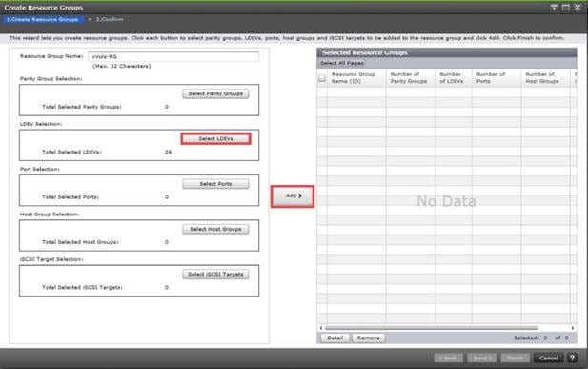Cancel the wizard
Viewport: 588px width, 369px height.
548,358
